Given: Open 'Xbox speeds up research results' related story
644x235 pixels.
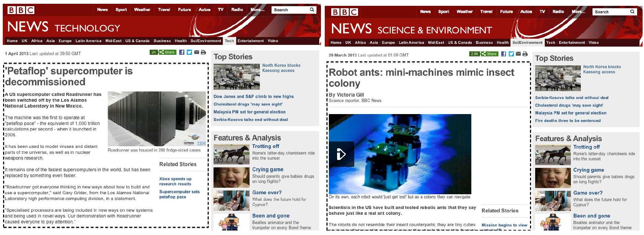Looking at the screenshot, I should pyautogui.click(x=175, y=181).
